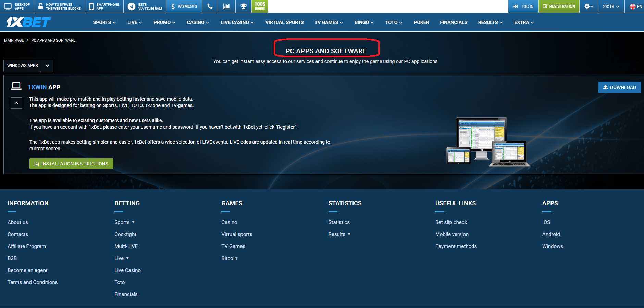Click the Download button
This screenshot has width=644, height=308.
click(x=619, y=87)
